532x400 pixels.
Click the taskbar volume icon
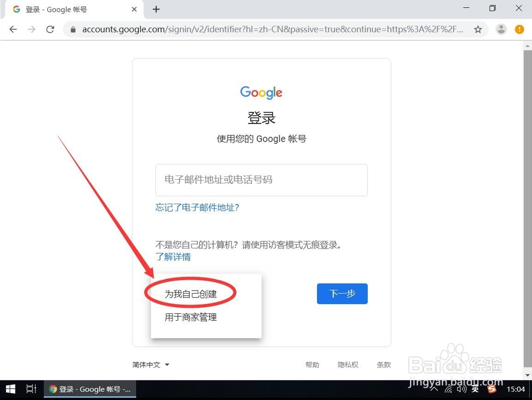(462, 389)
